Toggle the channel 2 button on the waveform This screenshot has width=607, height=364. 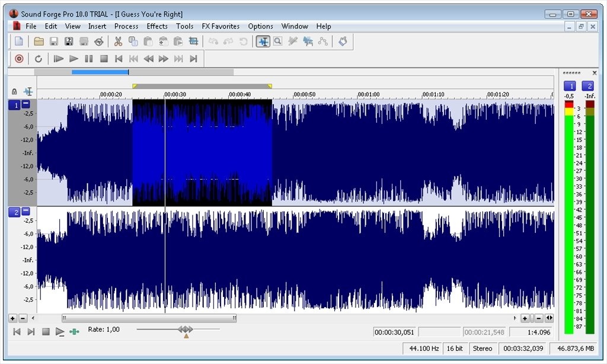click(14, 212)
